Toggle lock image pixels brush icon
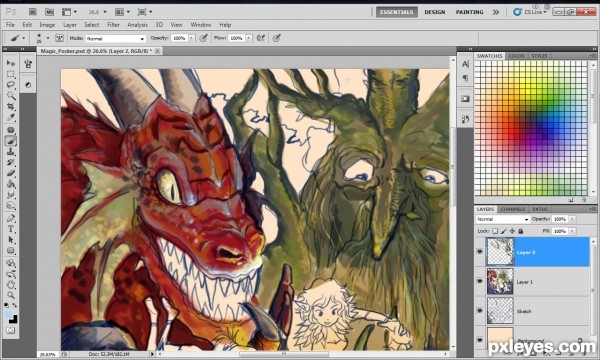600x360 pixels. [504, 231]
